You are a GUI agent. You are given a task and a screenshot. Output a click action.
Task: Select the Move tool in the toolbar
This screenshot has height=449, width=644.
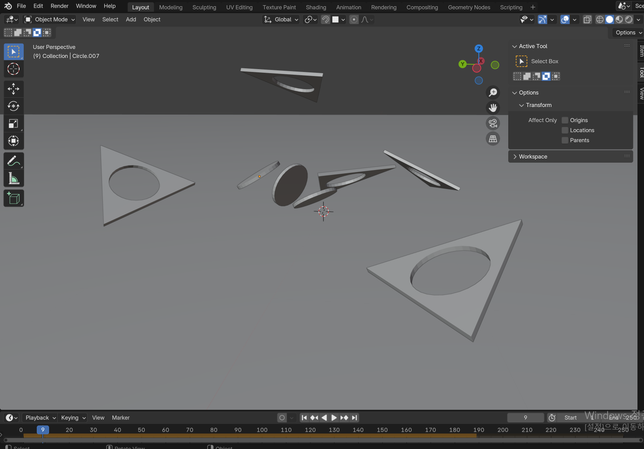(x=13, y=88)
